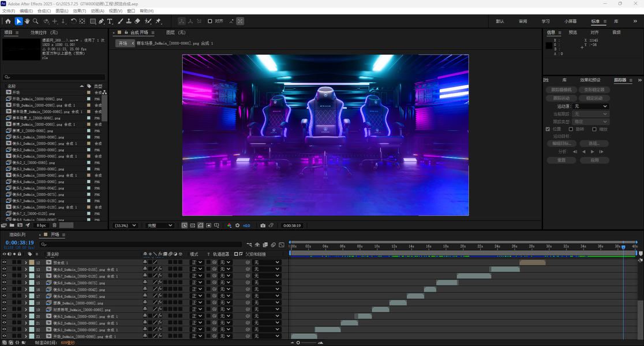Open the 完整 resolution dropdown
The height and width of the screenshot is (346, 644).
point(160,225)
